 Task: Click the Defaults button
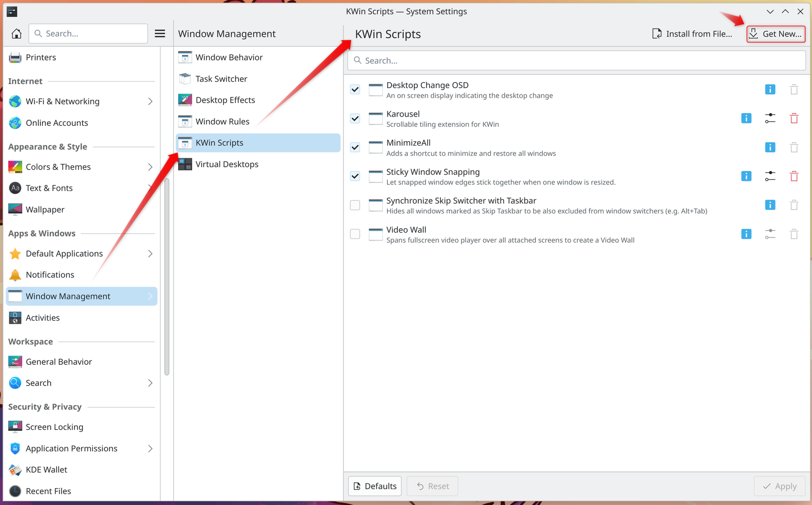point(375,486)
